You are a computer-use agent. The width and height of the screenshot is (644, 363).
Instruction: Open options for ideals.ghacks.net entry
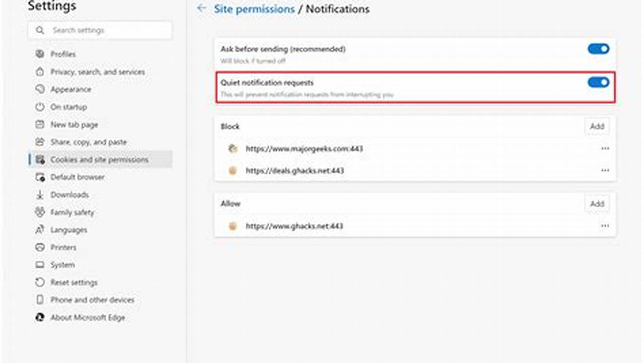[605, 170]
